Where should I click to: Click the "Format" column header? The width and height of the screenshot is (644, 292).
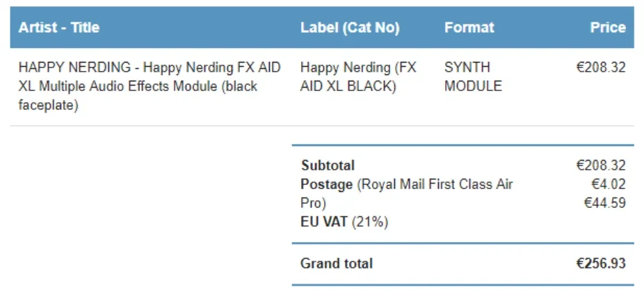469,28
